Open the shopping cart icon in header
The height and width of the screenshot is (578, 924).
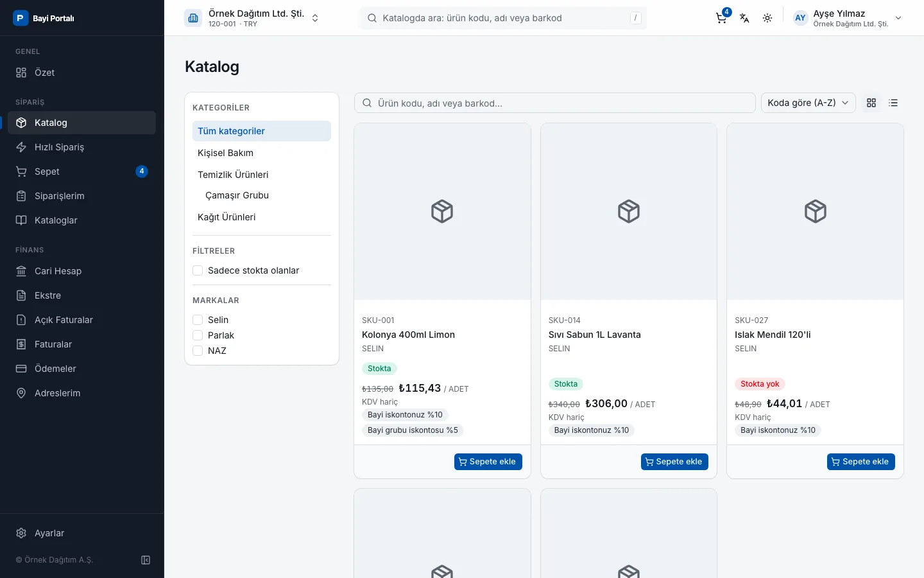pyautogui.click(x=721, y=18)
